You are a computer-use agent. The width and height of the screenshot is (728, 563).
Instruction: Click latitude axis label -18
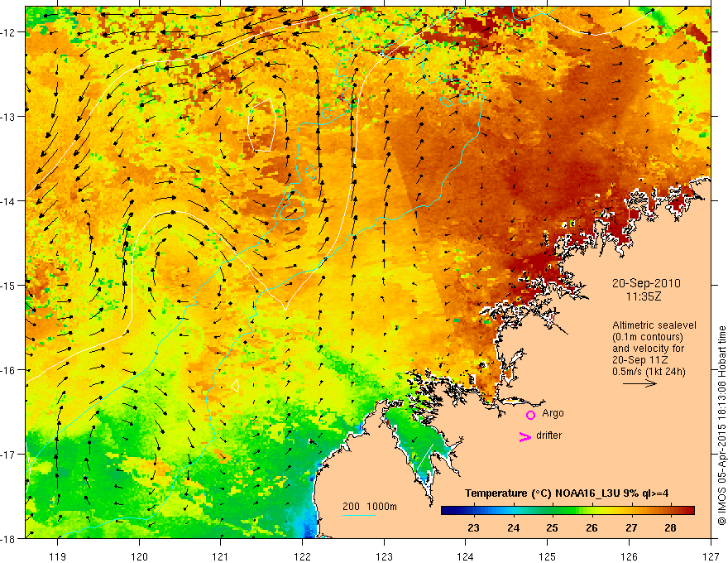[x=8, y=539]
